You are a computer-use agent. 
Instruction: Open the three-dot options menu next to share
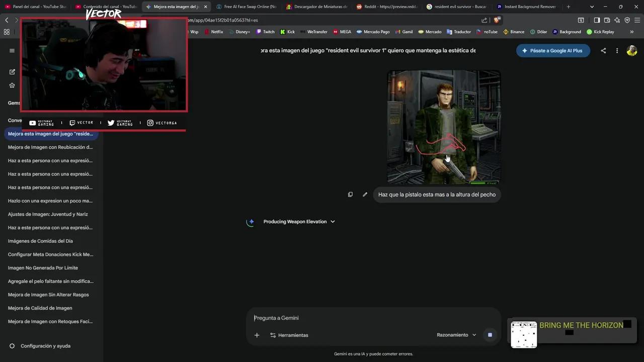pos(617,51)
